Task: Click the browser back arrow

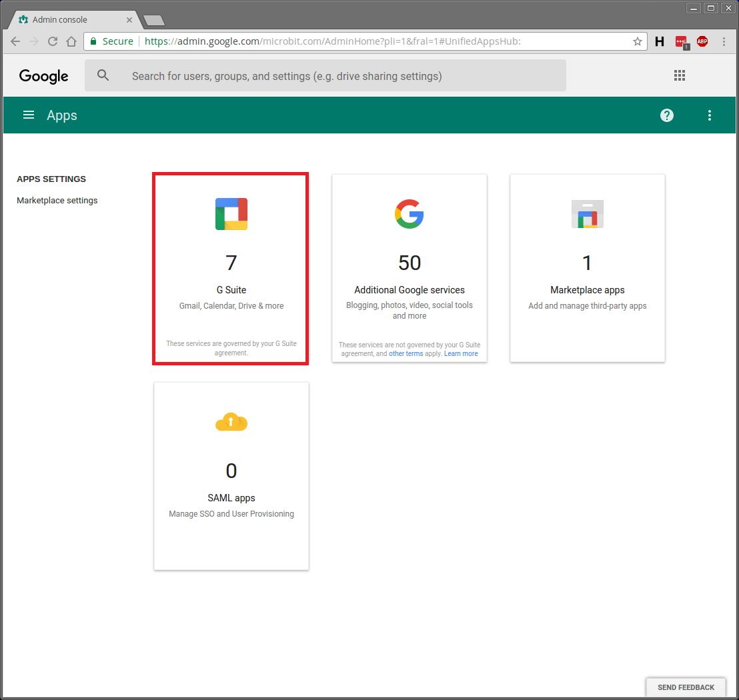Action: tap(15, 41)
